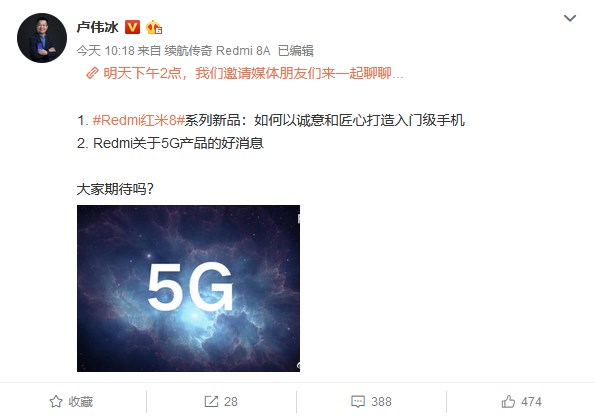595x417 pixels.
Task: Click the 续航传奇 Redmi 8A source link
Action: click(217, 50)
